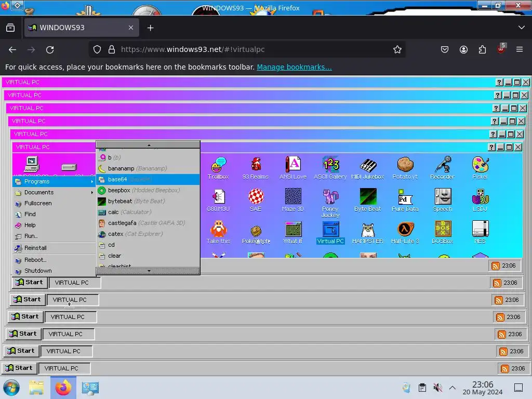
Task: Go back in Firefox
Action: (x=12, y=49)
